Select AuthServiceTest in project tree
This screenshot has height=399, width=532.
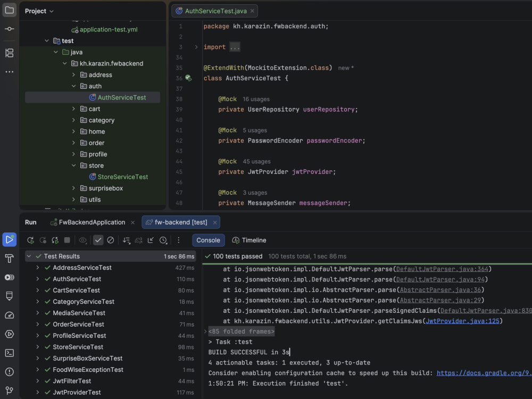coord(93,97)
